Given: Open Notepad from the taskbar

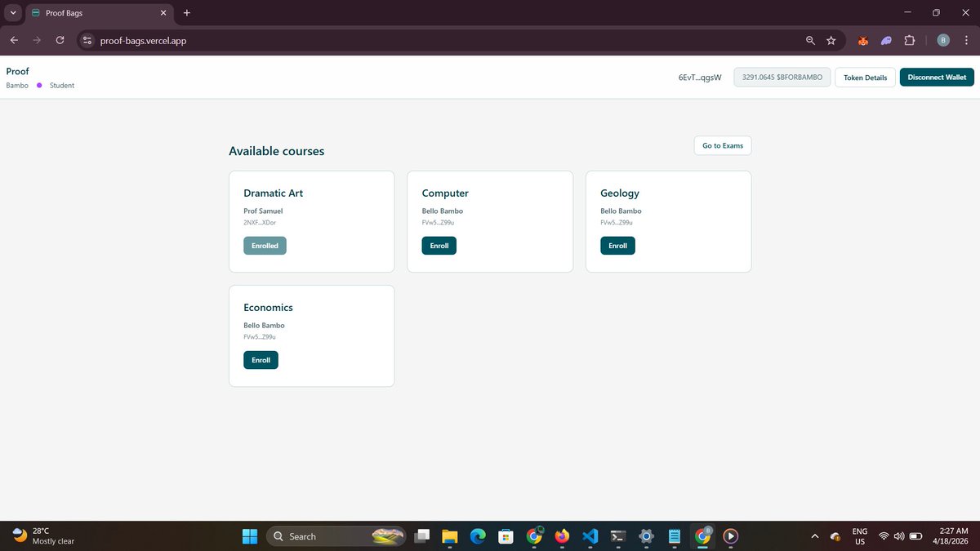Looking at the screenshot, I should coord(675,536).
